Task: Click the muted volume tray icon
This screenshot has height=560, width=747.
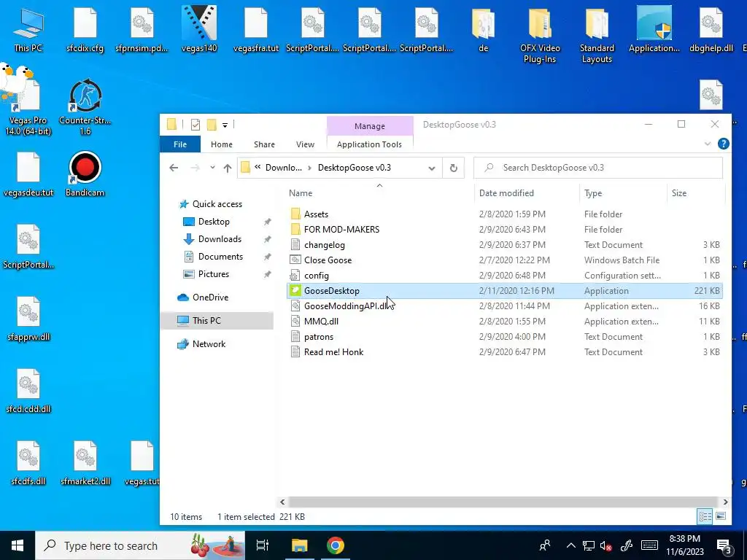Action: 606,545
